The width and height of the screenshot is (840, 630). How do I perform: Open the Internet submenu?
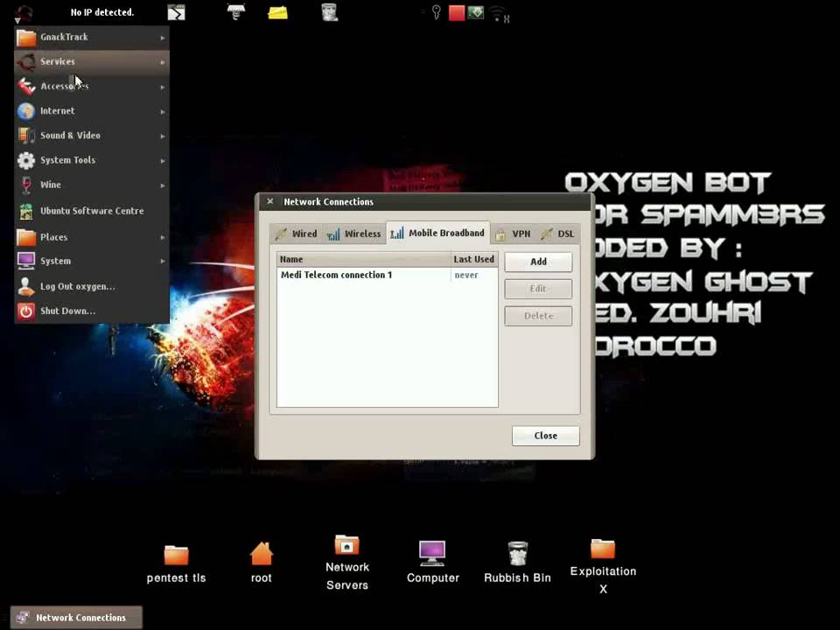(x=92, y=111)
